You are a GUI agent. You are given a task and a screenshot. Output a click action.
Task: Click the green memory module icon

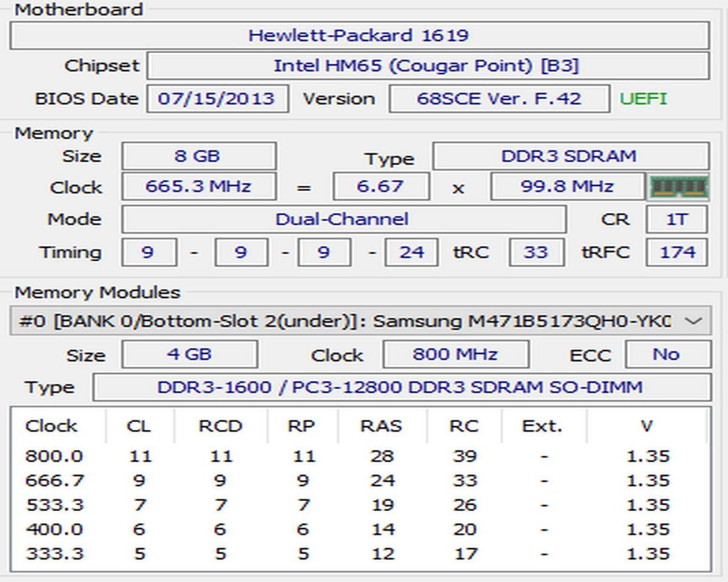click(679, 187)
